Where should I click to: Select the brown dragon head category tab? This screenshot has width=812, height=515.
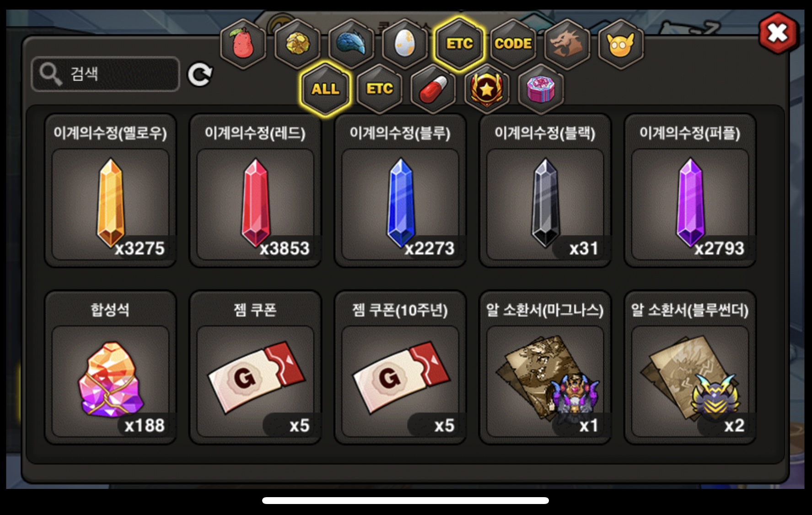pos(567,44)
